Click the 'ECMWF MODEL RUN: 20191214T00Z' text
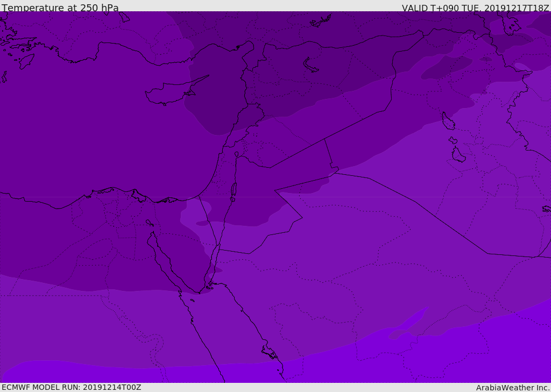 [x=72, y=387]
